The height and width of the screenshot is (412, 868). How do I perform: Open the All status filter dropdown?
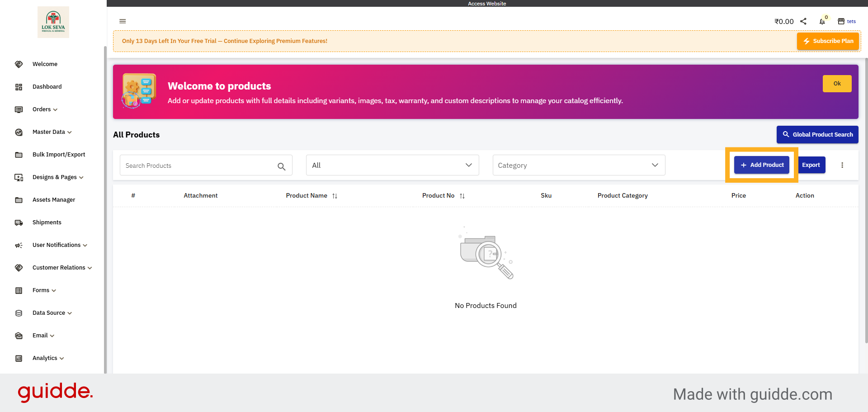click(392, 165)
